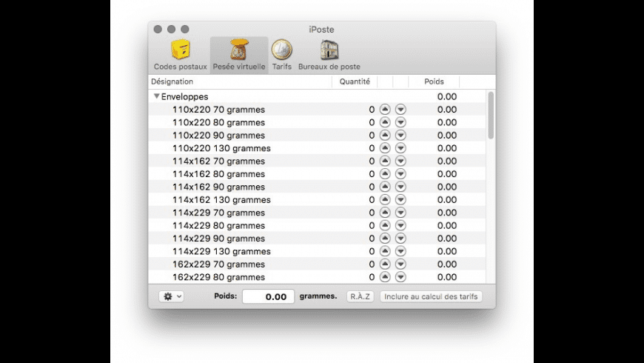Viewport: 644px width, 363px height.
Task: Increase quantity for 114x162 80 grammes
Action: (x=385, y=173)
